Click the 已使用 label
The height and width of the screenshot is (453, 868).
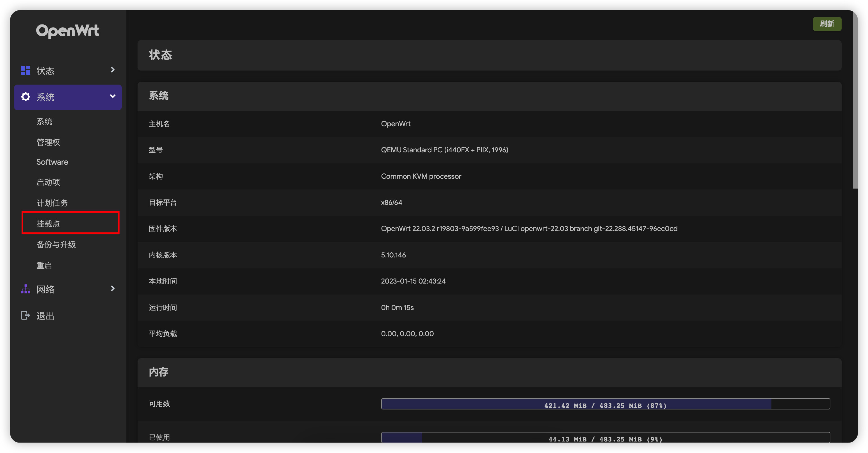pyautogui.click(x=159, y=437)
